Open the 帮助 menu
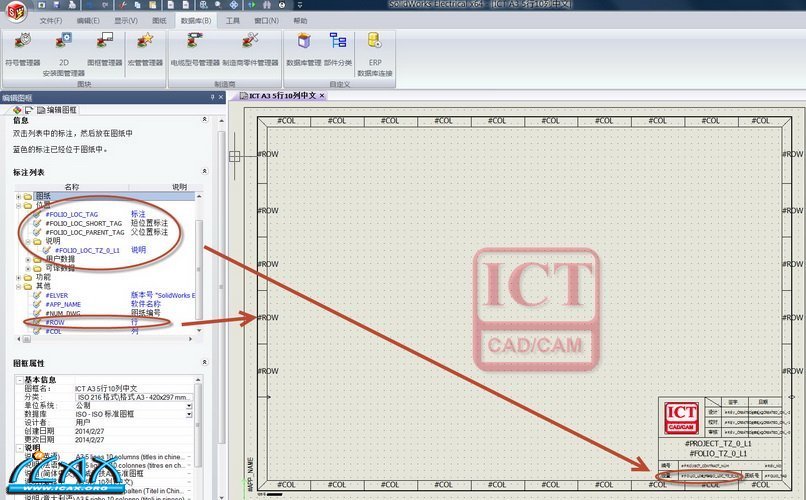This screenshot has width=806, height=500. [x=300, y=21]
